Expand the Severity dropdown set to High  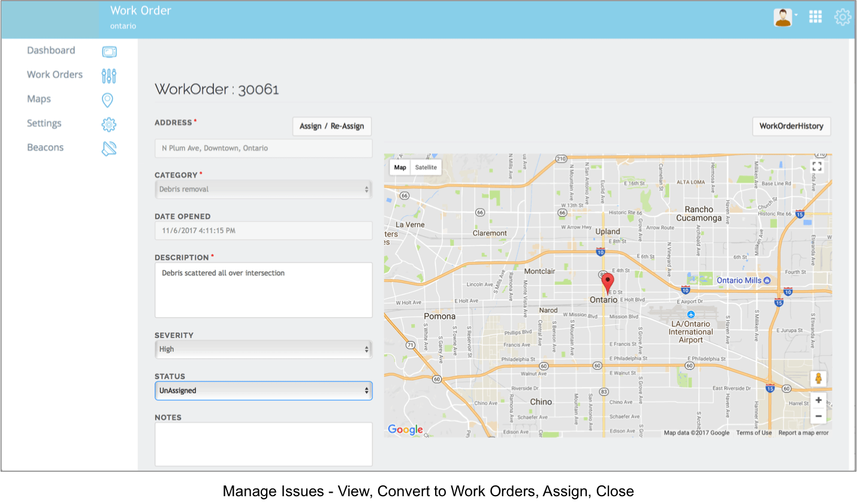pos(263,349)
